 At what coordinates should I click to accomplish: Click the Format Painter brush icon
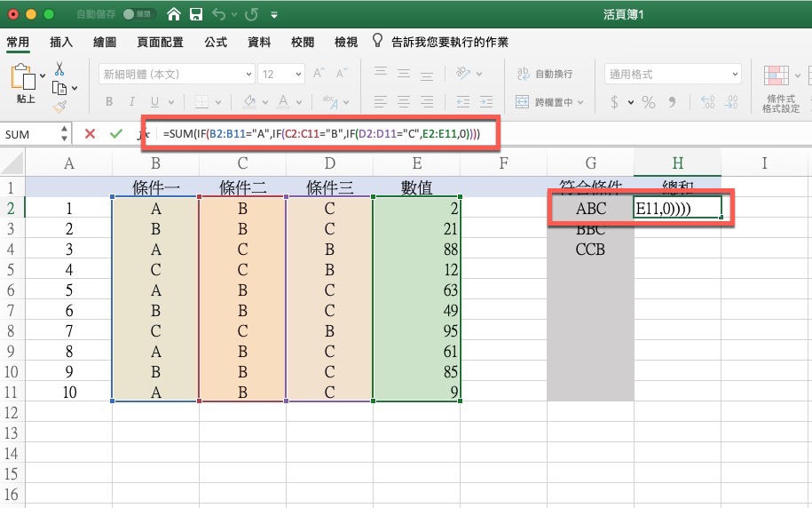(x=59, y=107)
